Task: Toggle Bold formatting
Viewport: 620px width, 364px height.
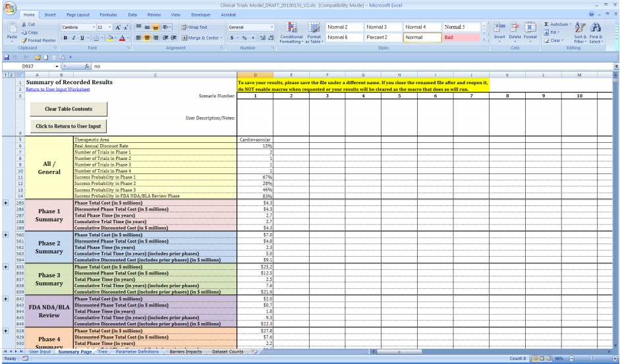Action: tap(65, 38)
